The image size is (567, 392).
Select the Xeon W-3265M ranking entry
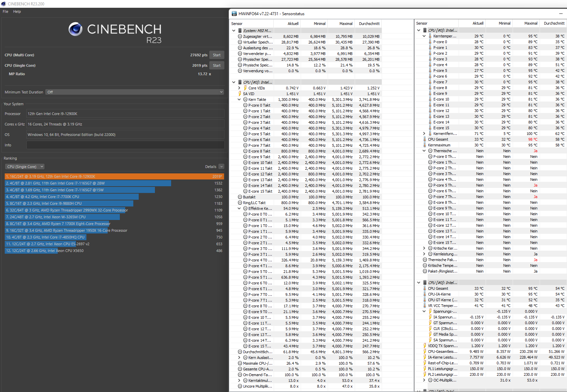coord(114,217)
